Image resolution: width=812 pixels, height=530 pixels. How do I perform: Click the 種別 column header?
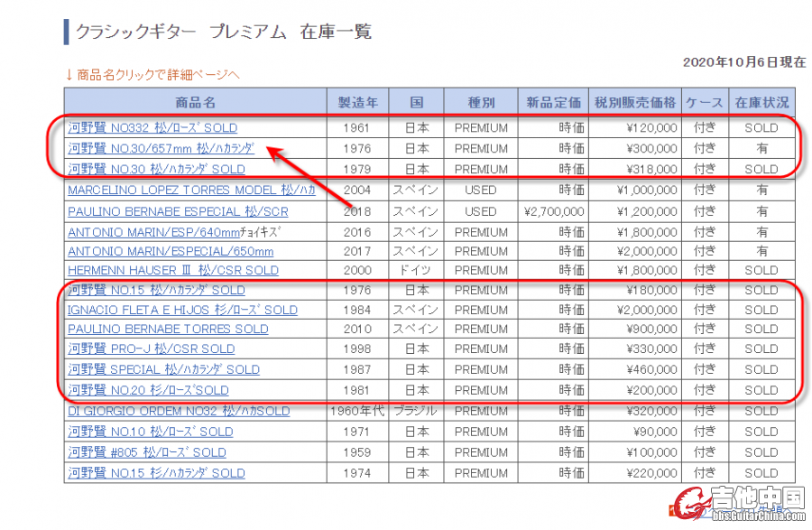(481, 102)
